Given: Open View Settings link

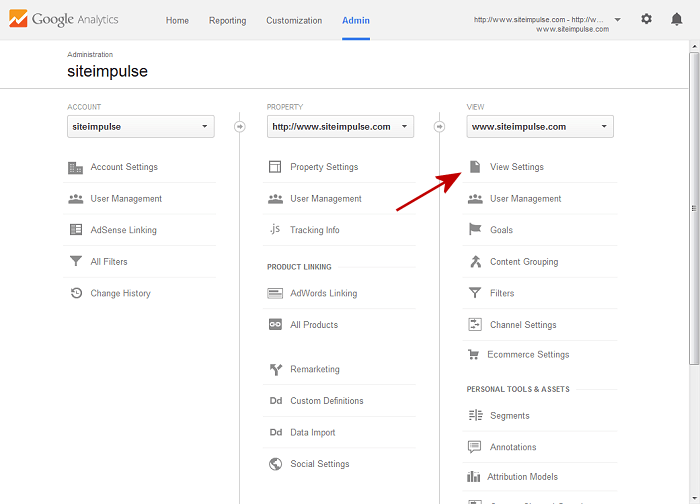Looking at the screenshot, I should pyautogui.click(x=517, y=167).
